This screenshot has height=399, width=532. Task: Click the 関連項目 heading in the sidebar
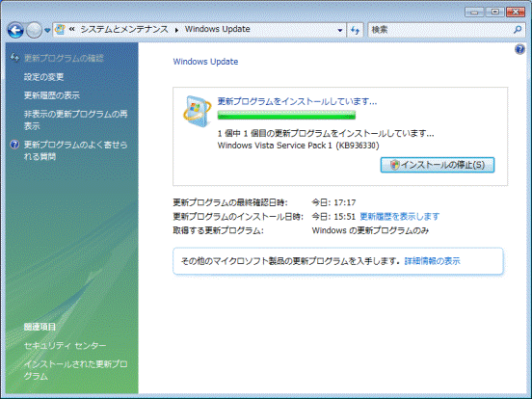(x=40, y=327)
